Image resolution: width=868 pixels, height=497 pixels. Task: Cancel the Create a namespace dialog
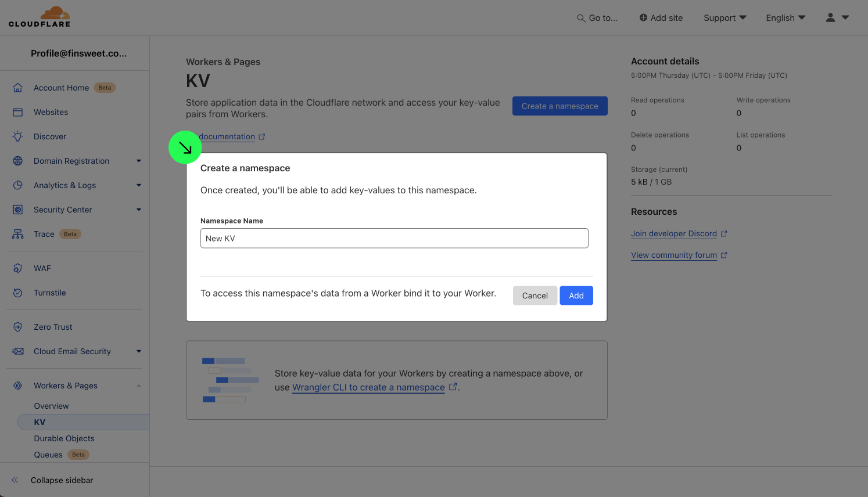pos(535,296)
